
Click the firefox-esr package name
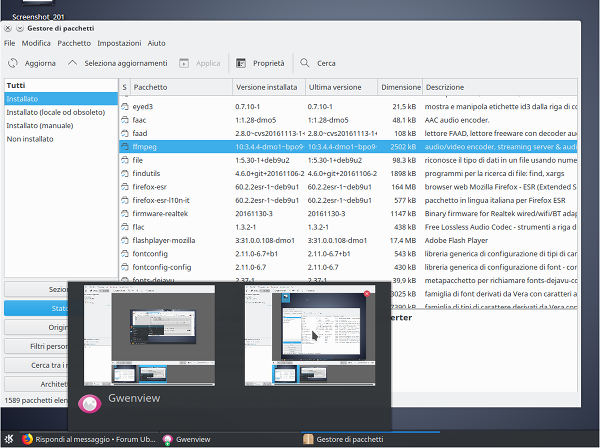150,187
